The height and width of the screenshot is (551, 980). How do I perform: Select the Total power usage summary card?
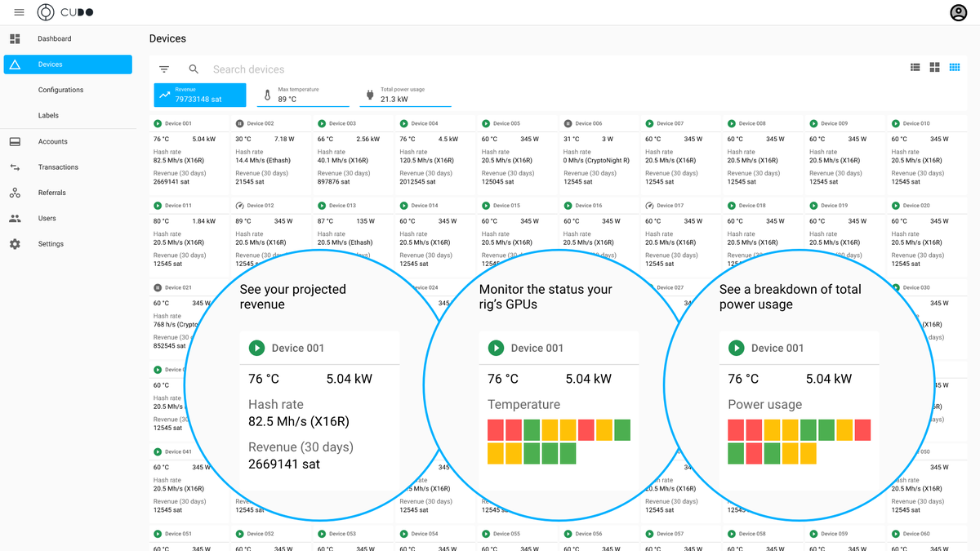[x=406, y=95]
